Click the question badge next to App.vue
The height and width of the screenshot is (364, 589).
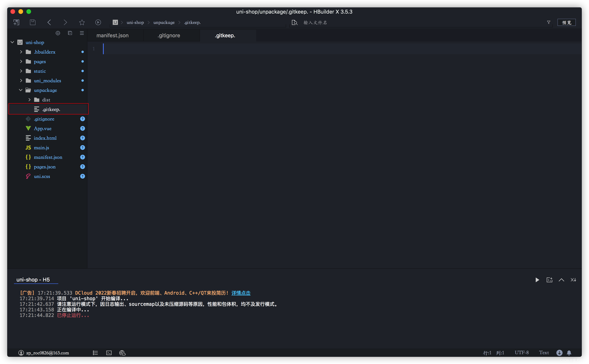coord(82,128)
